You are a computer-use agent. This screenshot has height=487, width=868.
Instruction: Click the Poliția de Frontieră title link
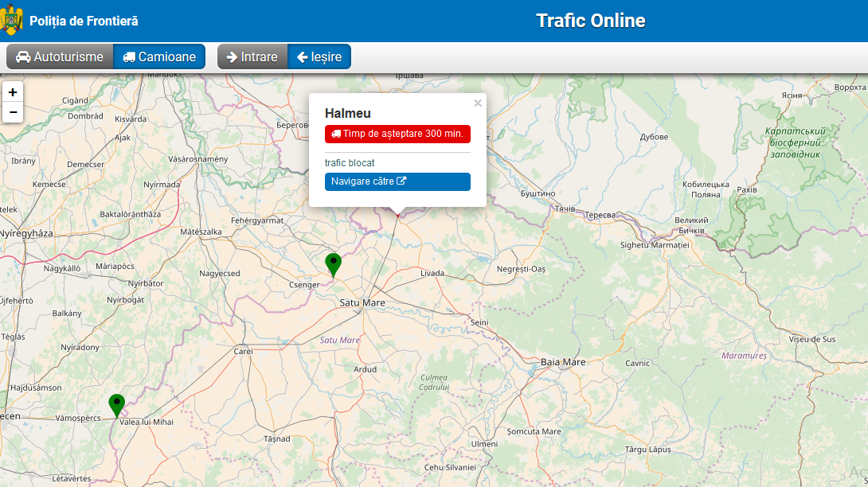point(84,21)
